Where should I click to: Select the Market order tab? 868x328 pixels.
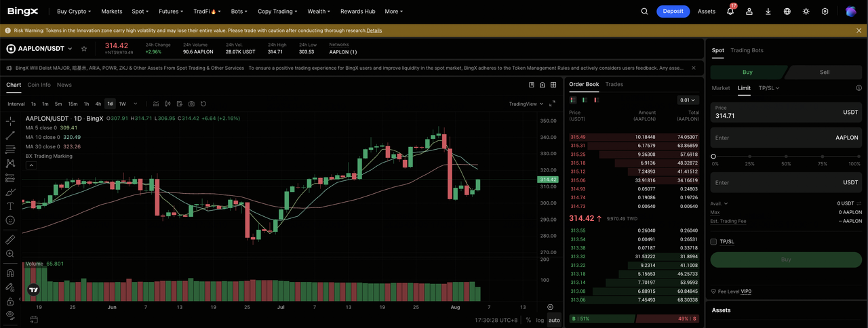(x=721, y=88)
